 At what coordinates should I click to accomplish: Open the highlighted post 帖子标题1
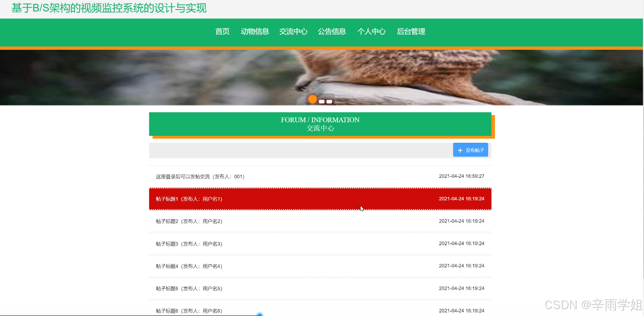click(189, 199)
